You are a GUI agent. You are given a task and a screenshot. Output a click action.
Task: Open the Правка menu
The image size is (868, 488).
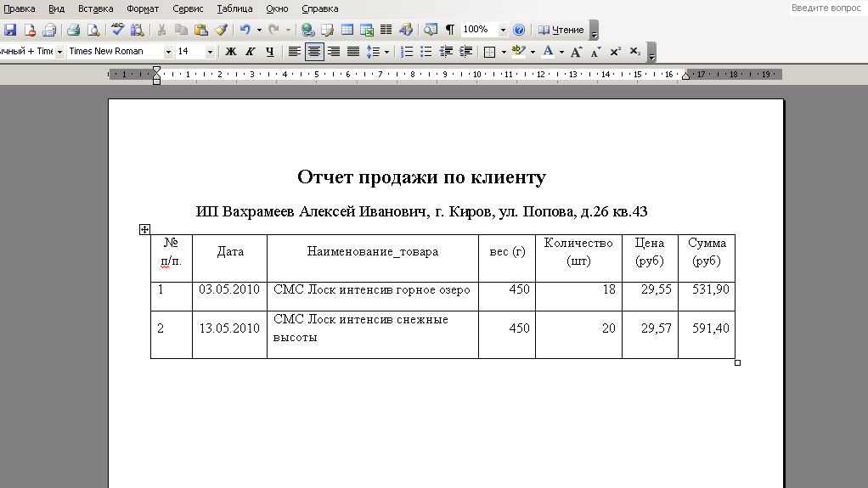point(19,8)
